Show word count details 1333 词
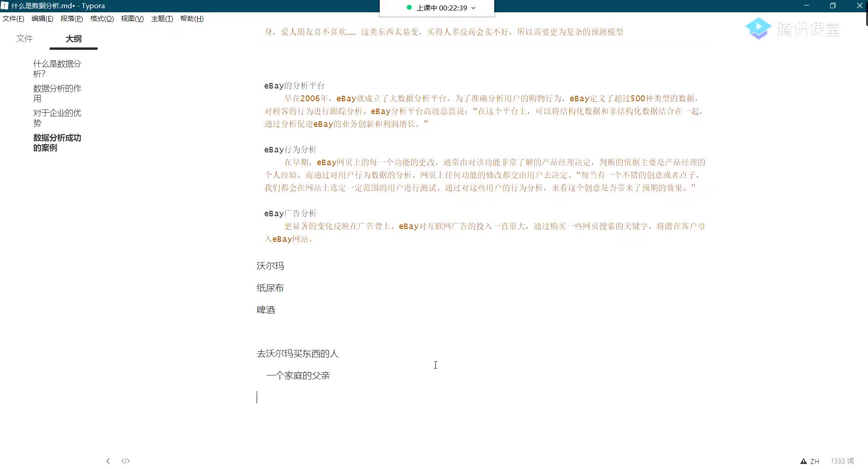The width and height of the screenshot is (868, 469). click(842, 461)
